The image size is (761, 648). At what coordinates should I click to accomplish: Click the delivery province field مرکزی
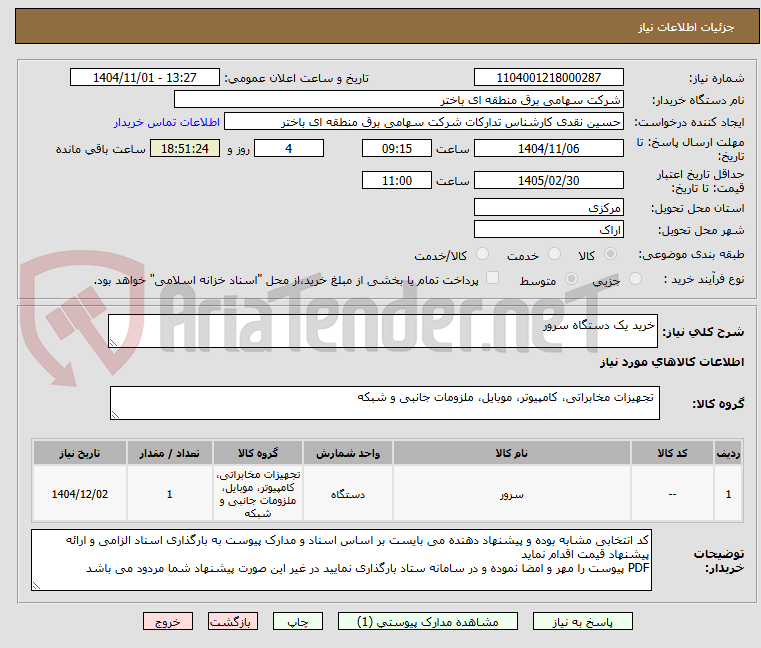548,208
